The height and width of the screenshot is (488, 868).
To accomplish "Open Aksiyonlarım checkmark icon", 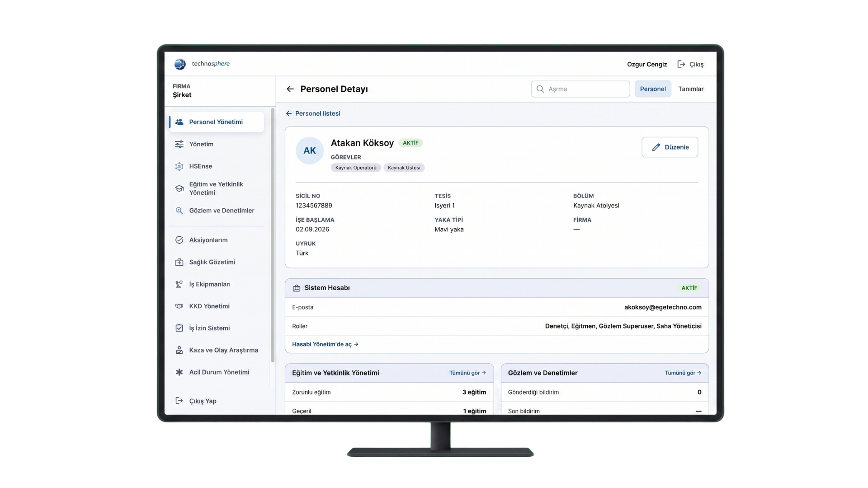I will point(179,240).
